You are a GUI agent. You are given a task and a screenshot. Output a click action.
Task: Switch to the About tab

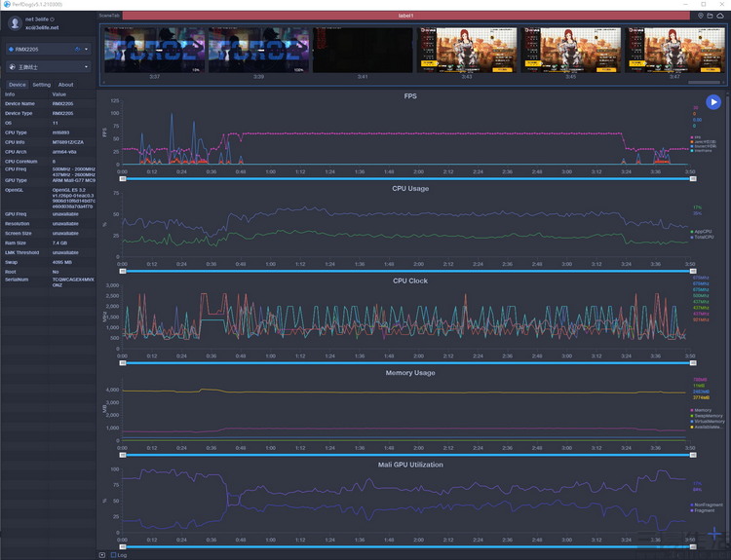point(65,85)
